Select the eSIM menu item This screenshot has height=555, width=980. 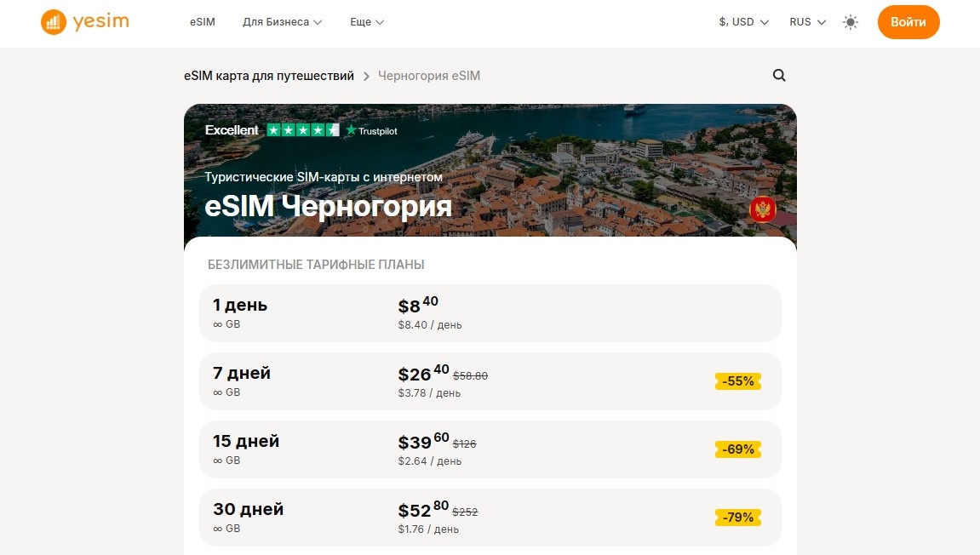click(203, 22)
